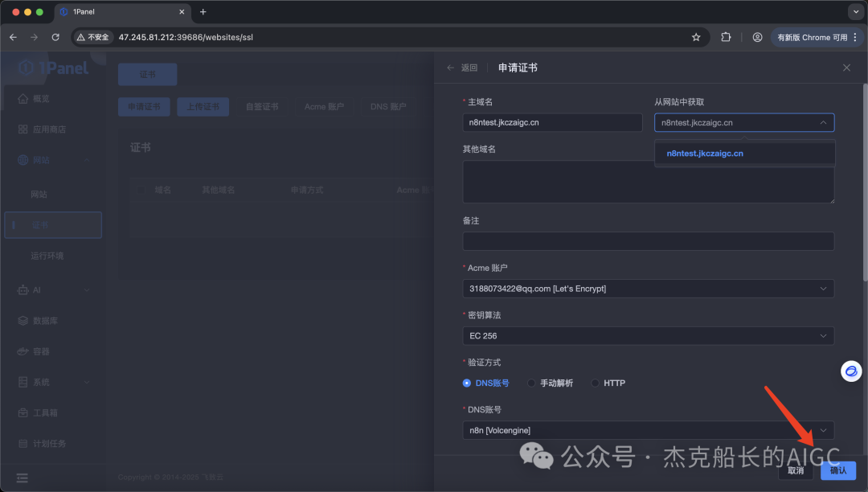This screenshot has height=492, width=868.
Task: Select the 手动解析 radio option
Action: coord(551,383)
